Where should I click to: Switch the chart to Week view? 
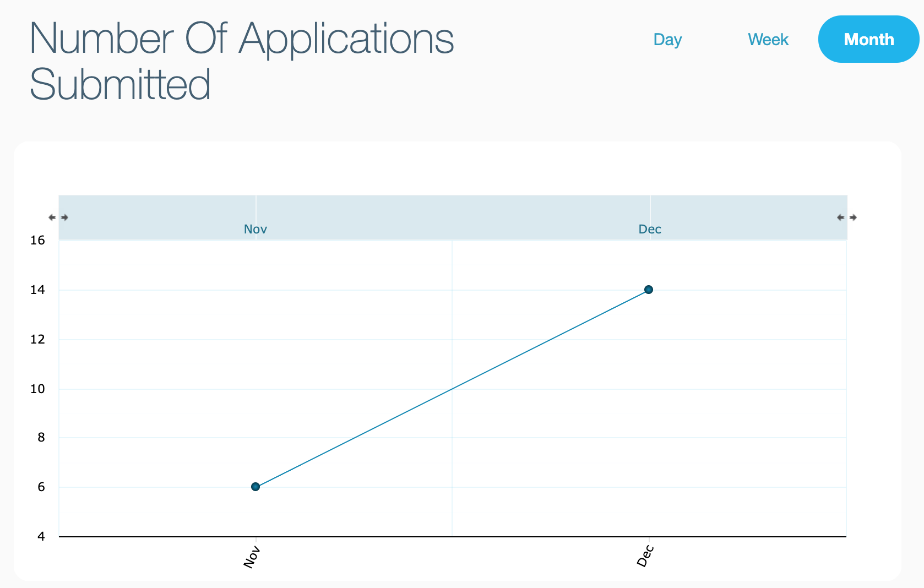tap(768, 40)
